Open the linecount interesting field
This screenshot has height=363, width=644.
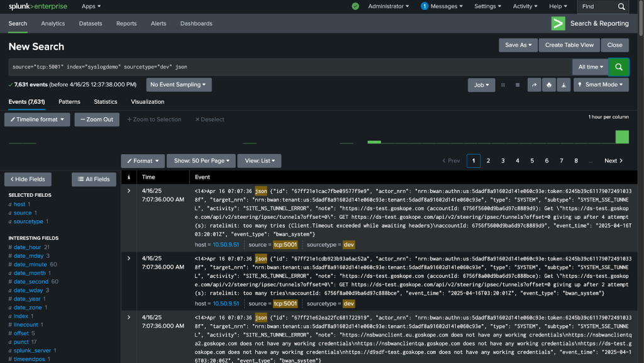point(25,325)
